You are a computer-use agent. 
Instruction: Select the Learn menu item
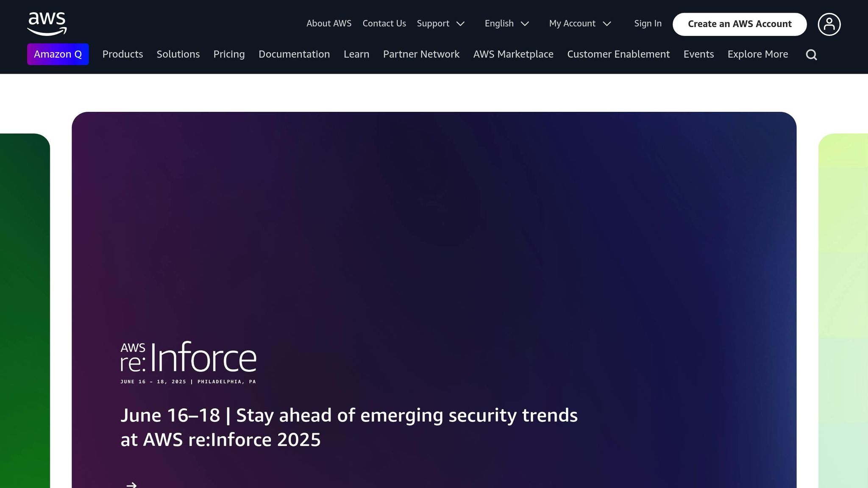(356, 54)
